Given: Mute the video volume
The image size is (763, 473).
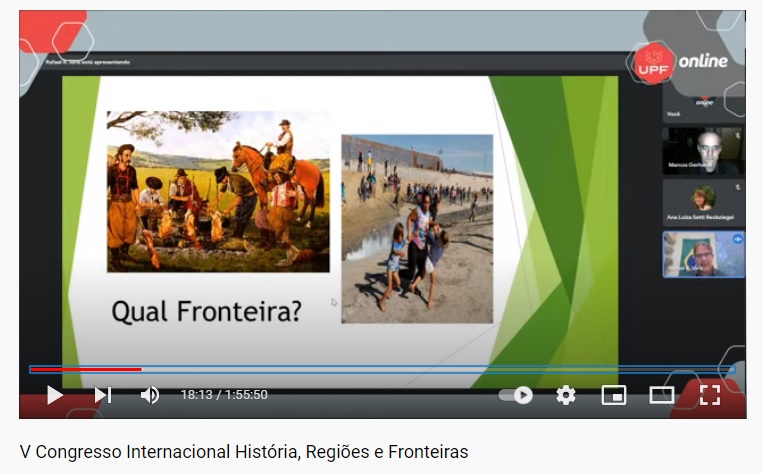Looking at the screenshot, I should (150, 395).
